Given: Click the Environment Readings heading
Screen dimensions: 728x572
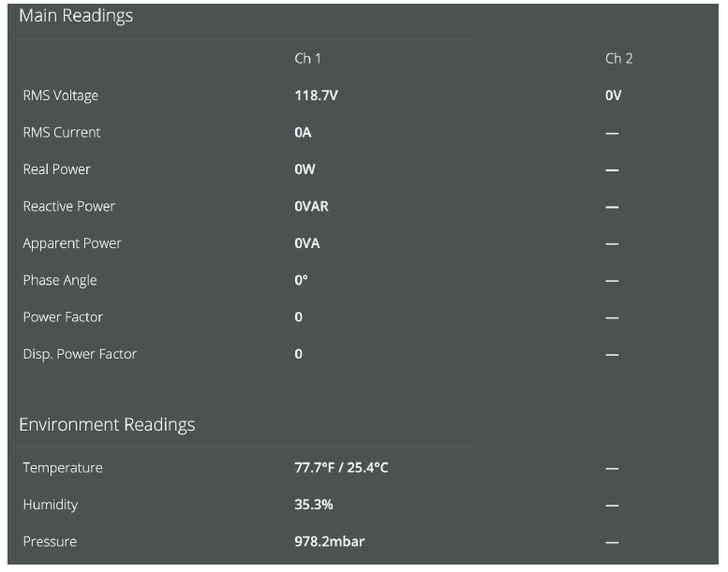Looking at the screenshot, I should coord(107,425).
